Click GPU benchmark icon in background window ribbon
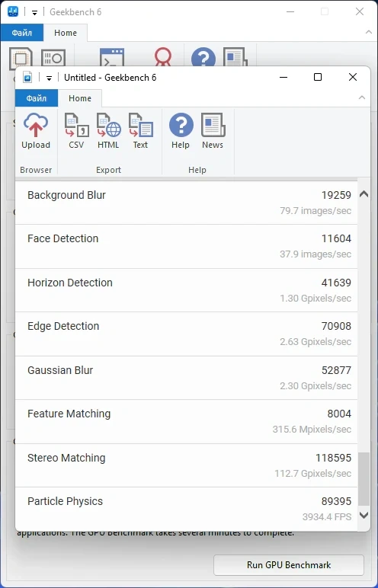 [53, 59]
